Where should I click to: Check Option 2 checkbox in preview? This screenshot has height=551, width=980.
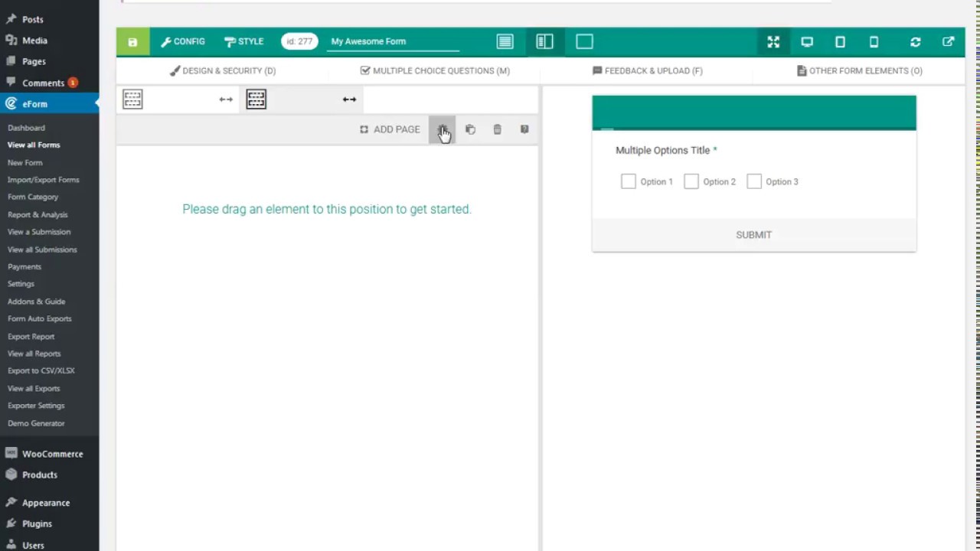point(691,181)
